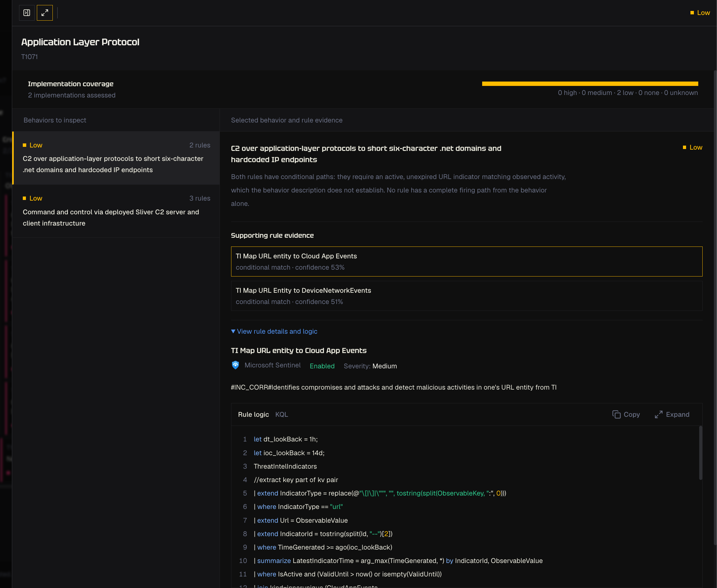Click the copy icon in Rule logic
Viewport: 717px width, 588px height.
(616, 414)
